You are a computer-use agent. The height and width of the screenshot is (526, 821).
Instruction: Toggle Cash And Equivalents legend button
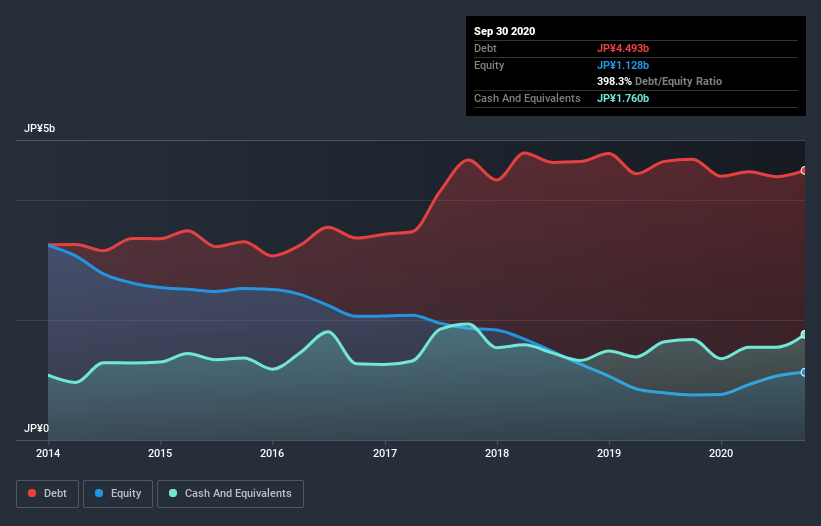(230, 494)
